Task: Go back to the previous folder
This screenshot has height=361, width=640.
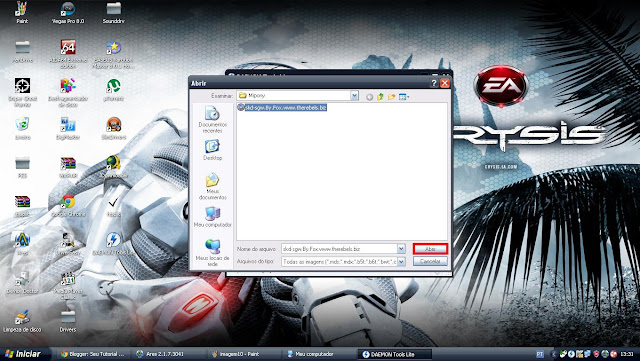Action: [369, 97]
